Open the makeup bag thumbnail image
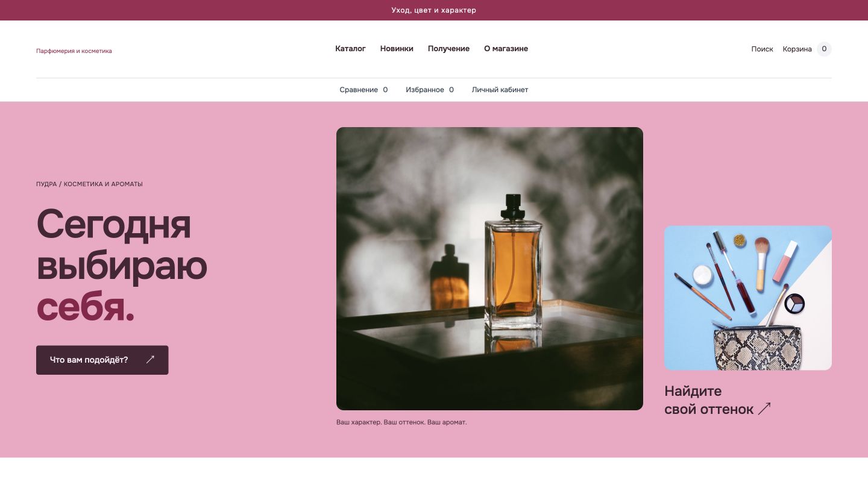Screen dimensions: 868x488 pyautogui.click(x=748, y=298)
